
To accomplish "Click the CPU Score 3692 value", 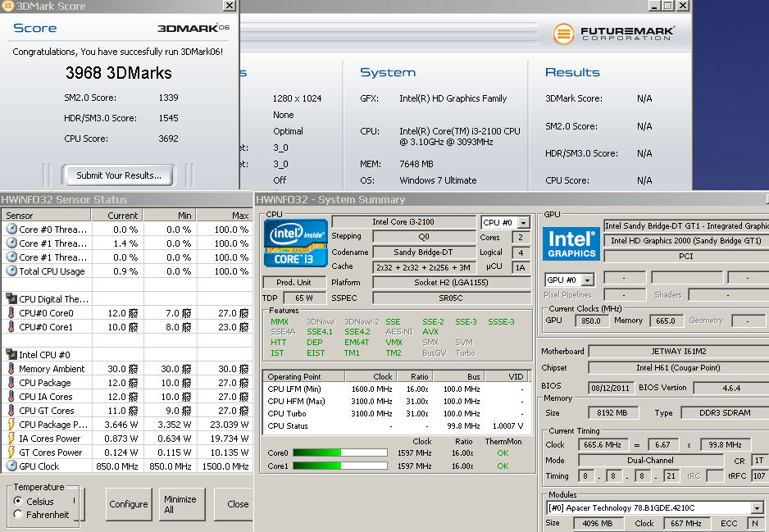I will [x=168, y=139].
